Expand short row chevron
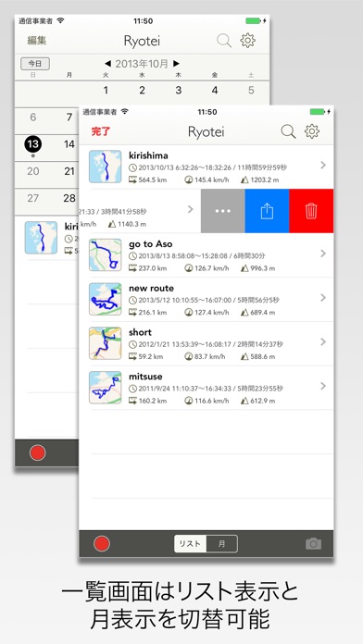The width and height of the screenshot is (363, 644). tap(323, 341)
